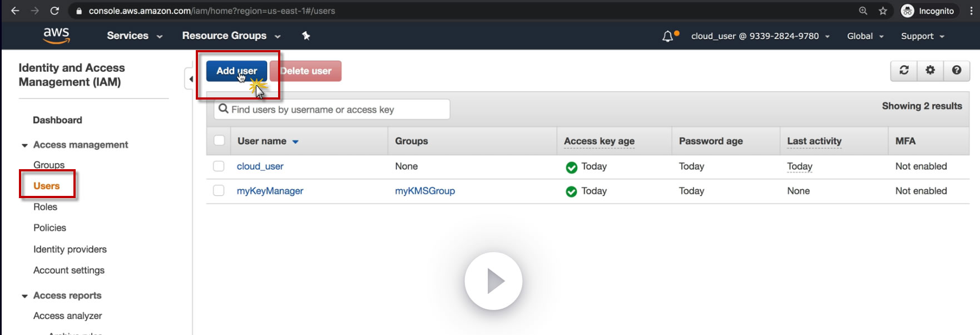This screenshot has height=335, width=980.
Task: Click the help question mark icon
Action: [957, 70]
